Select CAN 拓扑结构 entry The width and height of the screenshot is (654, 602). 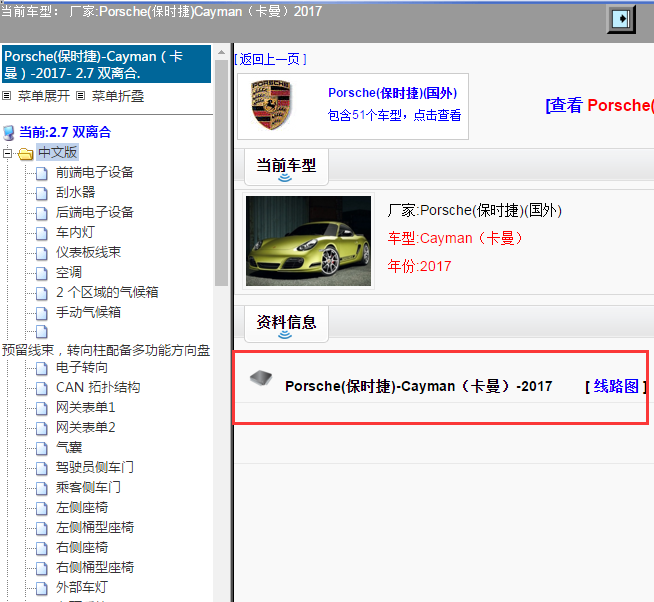pyautogui.click(x=98, y=388)
